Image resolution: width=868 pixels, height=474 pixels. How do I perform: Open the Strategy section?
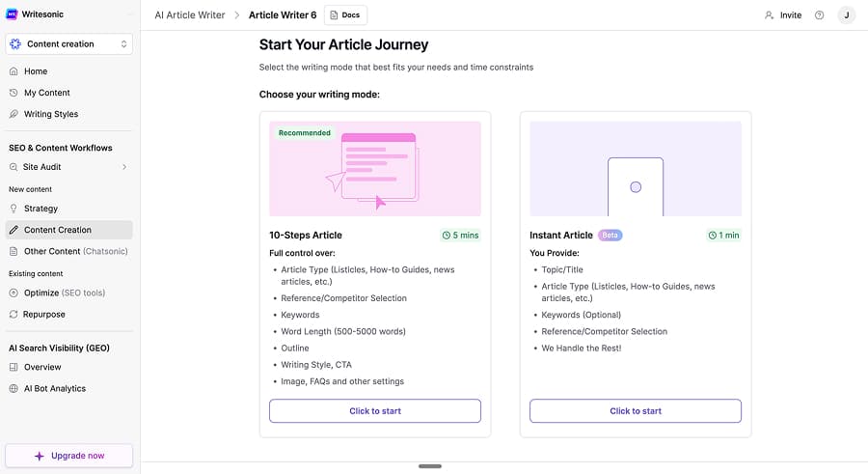(41, 209)
